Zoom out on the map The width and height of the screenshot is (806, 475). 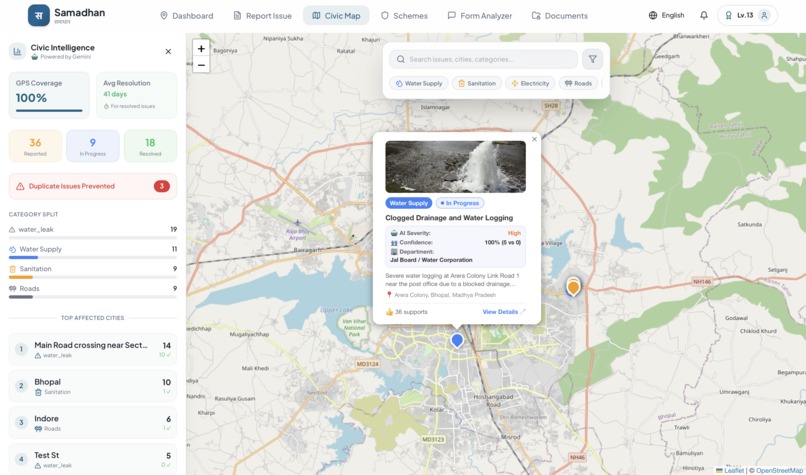click(201, 65)
